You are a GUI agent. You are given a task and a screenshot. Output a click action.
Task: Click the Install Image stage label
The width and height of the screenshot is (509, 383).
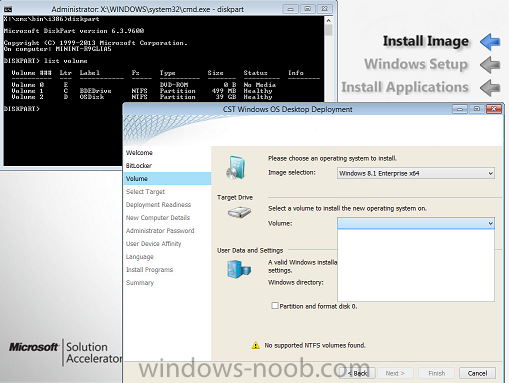coord(426,41)
